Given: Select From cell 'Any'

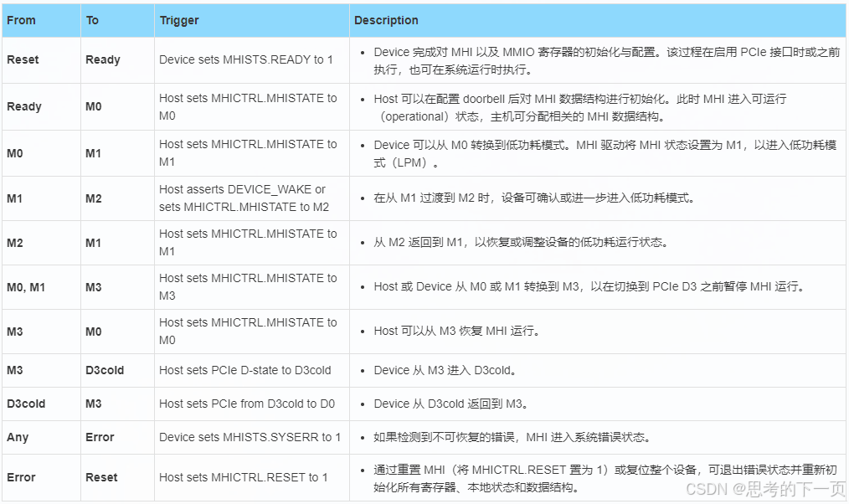Looking at the screenshot, I should [18, 437].
